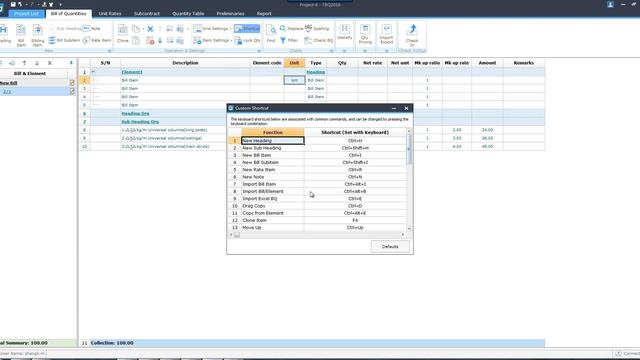640x360 pixels.
Task: Switch to the Quantity Table tab
Action: [188, 13]
